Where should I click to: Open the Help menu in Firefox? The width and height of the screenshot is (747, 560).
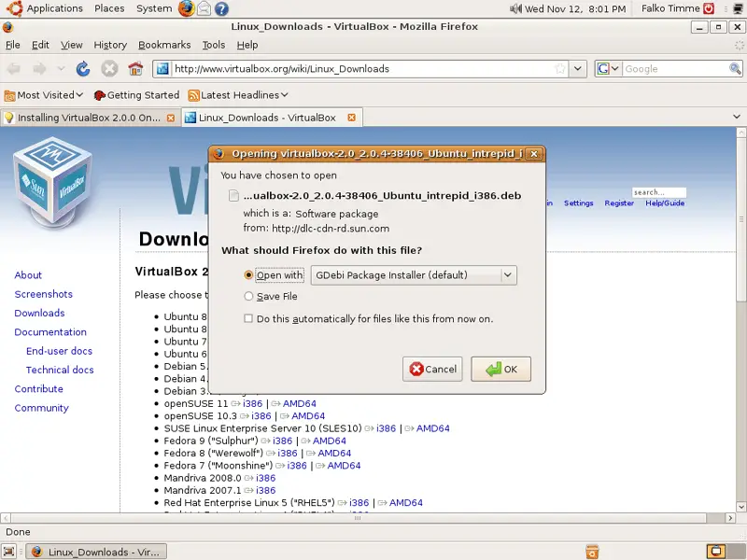point(247,45)
